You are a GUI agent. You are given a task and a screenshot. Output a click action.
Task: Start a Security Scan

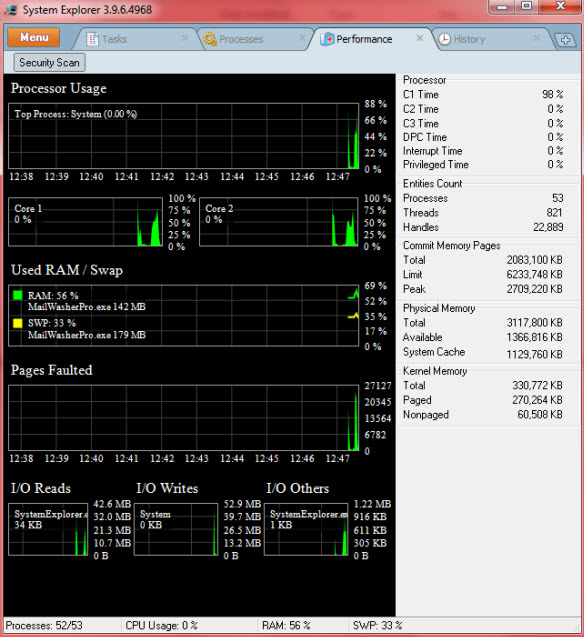[49, 63]
